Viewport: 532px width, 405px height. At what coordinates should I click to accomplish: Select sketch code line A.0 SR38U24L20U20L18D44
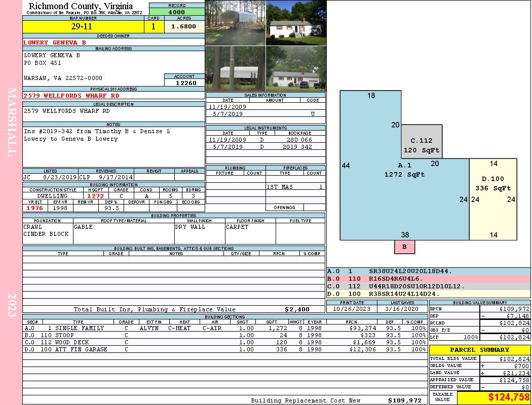click(x=429, y=271)
